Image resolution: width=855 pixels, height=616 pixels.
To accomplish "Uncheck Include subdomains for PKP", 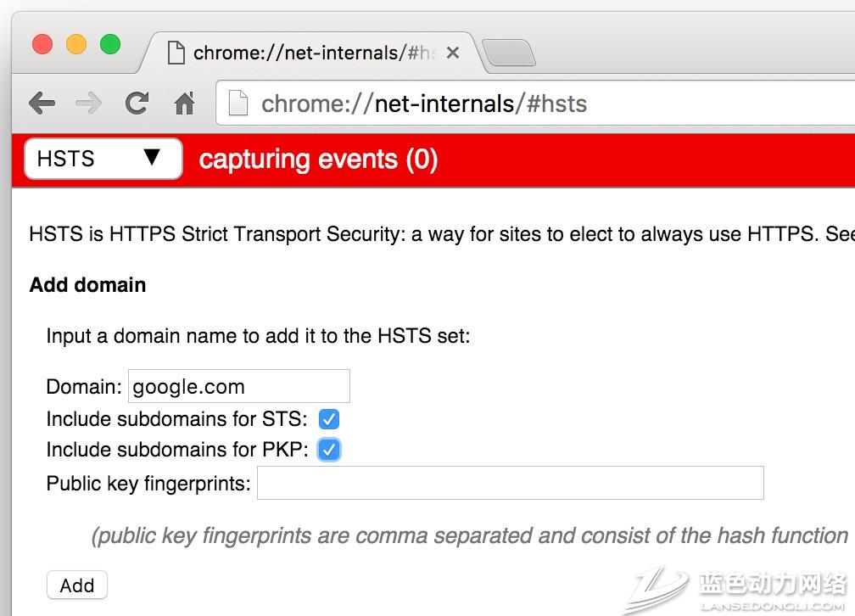I will click(328, 450).
